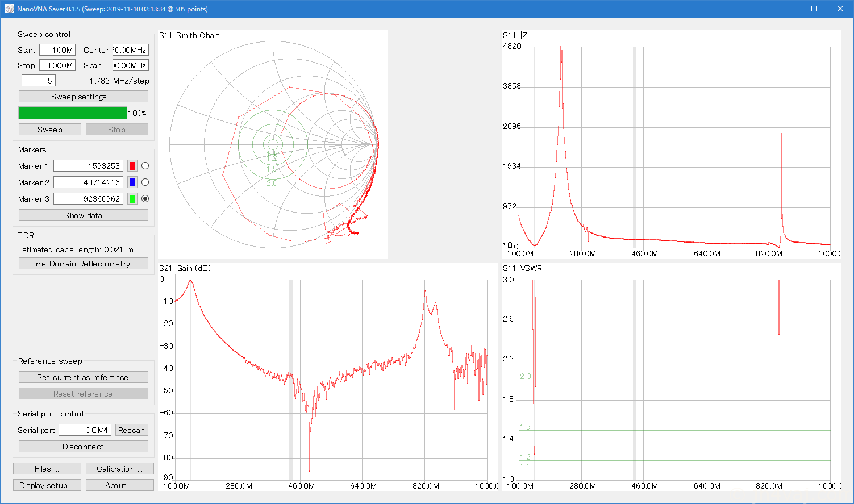Click the "4820" value on the |Z| axis
The image size is (854, 504).
512,46
